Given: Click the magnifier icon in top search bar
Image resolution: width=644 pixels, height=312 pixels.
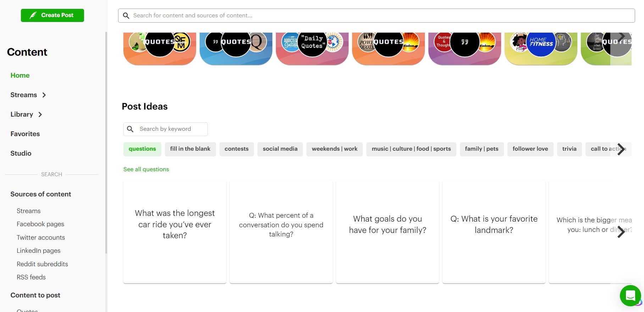Looking at the screenshot, I should [x=126, y=16].
